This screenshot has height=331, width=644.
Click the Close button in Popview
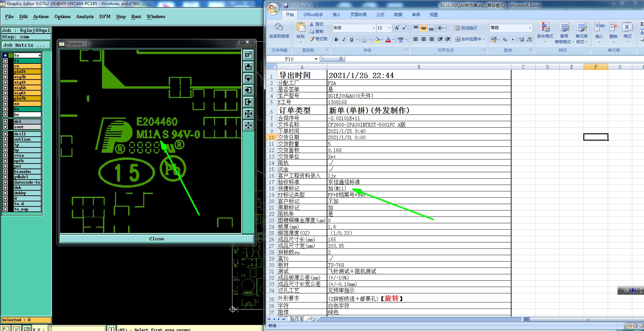tap(157, 239)
